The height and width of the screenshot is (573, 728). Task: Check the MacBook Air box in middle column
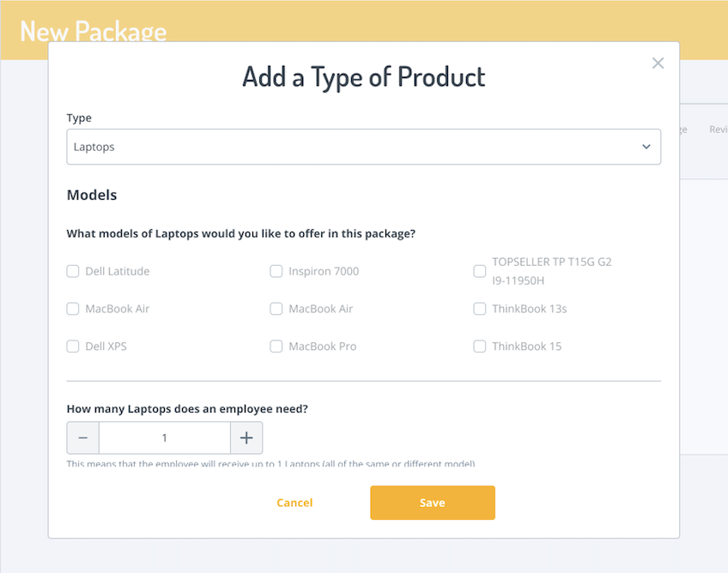coord(276,309)
